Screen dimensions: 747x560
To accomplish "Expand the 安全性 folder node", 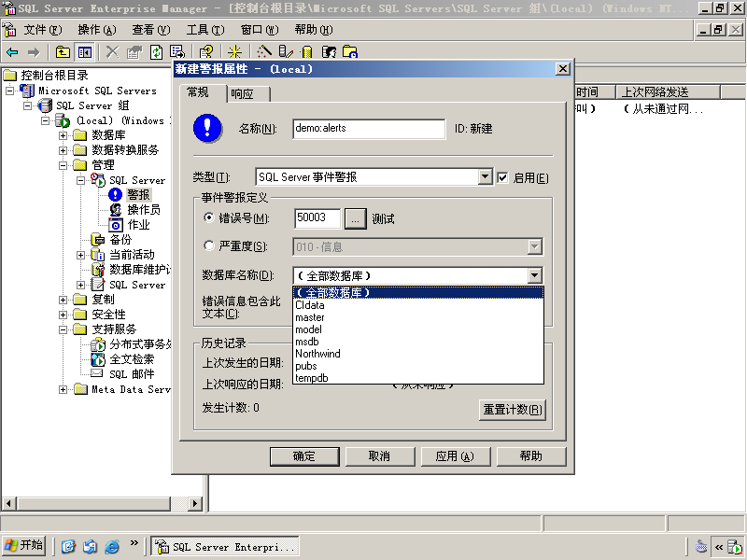I will point(63,315).
